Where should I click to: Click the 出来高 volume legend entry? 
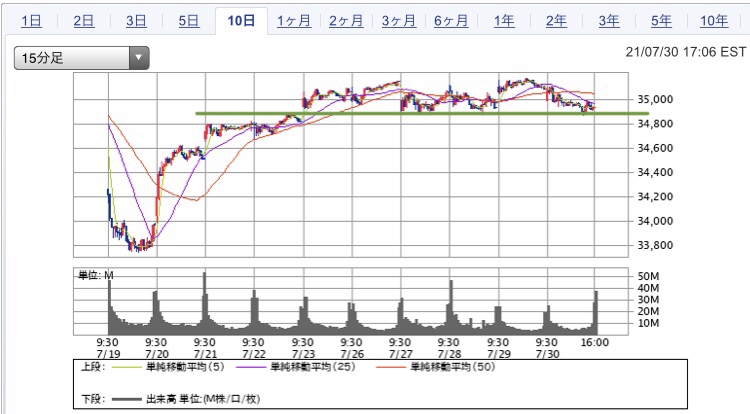coord(203,399)
